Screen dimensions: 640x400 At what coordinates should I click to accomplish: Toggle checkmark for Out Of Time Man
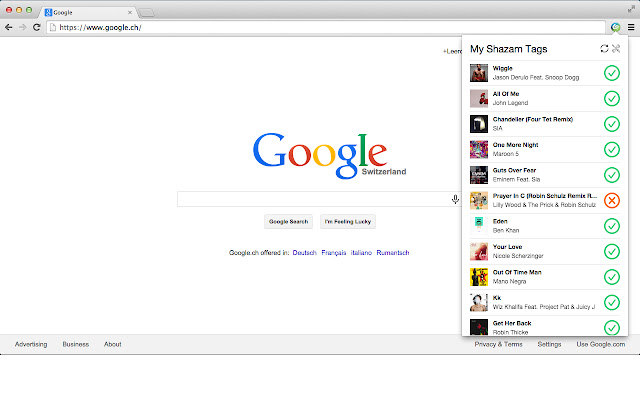(612, 277)
